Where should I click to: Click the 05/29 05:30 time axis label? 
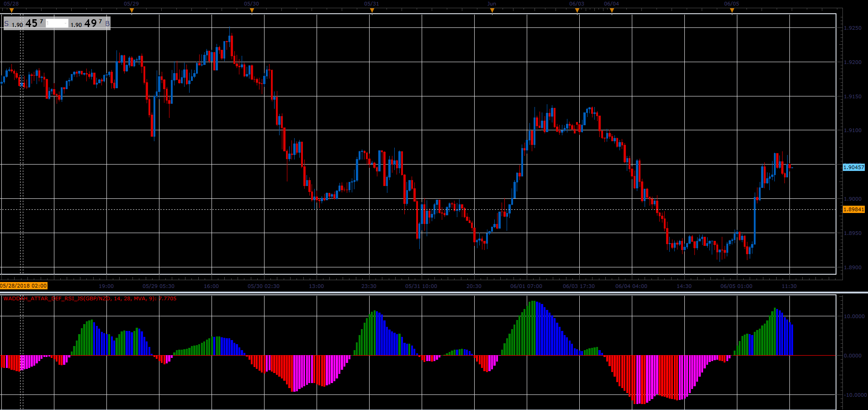[x=159, y=286]
